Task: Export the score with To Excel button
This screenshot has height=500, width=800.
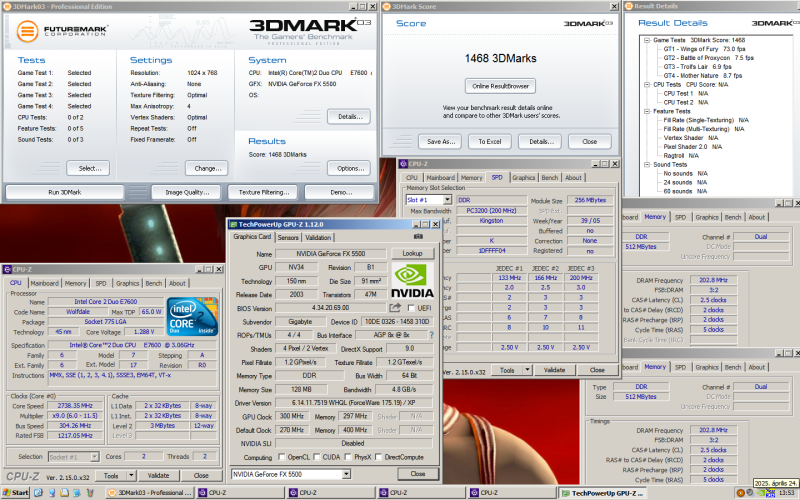Action: (490, 142)
